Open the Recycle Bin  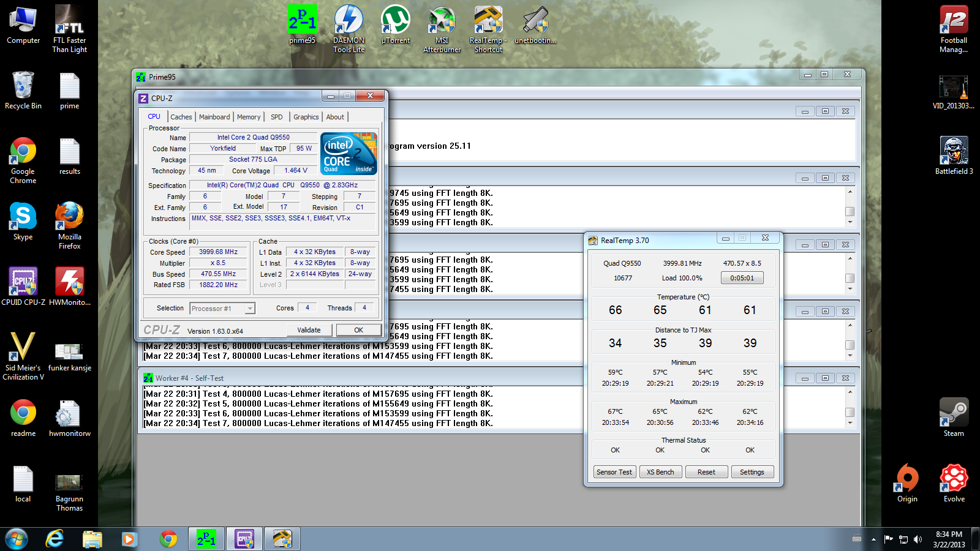pyautogui.click(x=23, y=91)
